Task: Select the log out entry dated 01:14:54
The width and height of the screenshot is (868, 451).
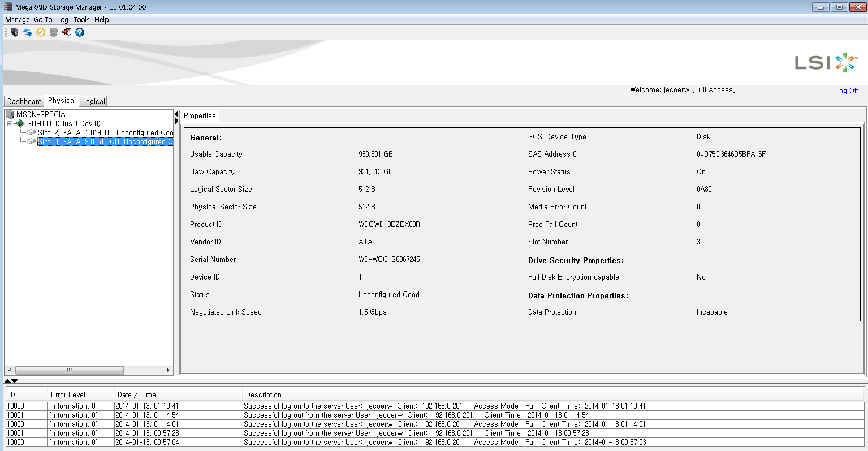Action: click(435, 415)
